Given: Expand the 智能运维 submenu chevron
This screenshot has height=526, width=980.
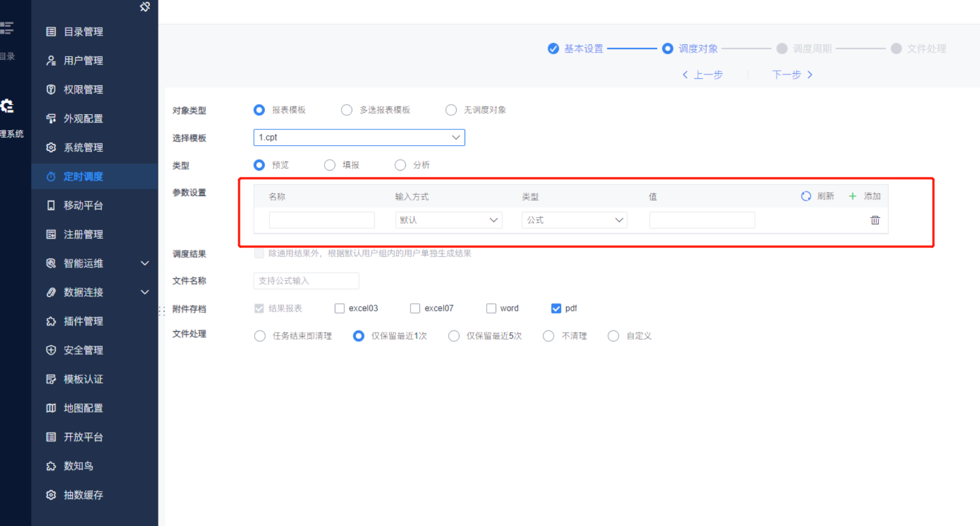Looking at the screenshot, I should pos(145,263).
